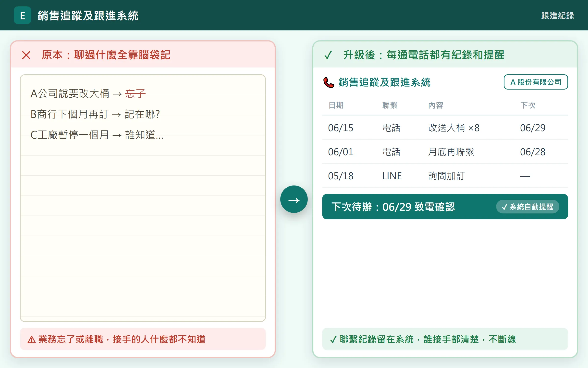Click the 日期 column header

[x=336, y=105]
